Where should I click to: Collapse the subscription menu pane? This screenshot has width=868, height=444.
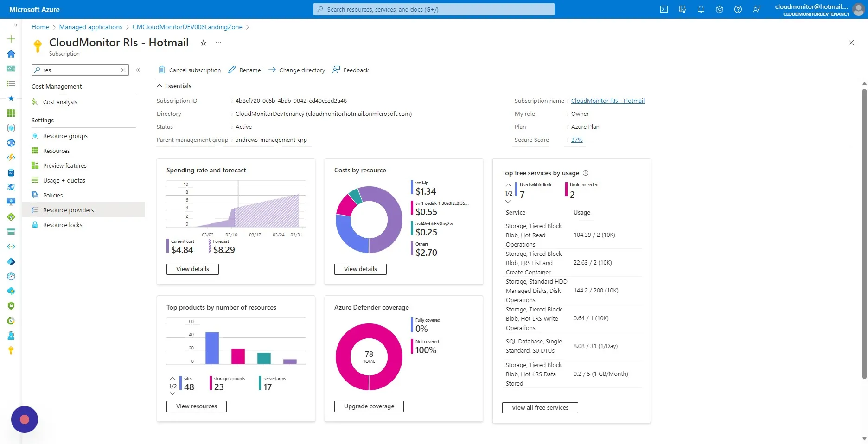pyautogui.click(x=138, y=70)
